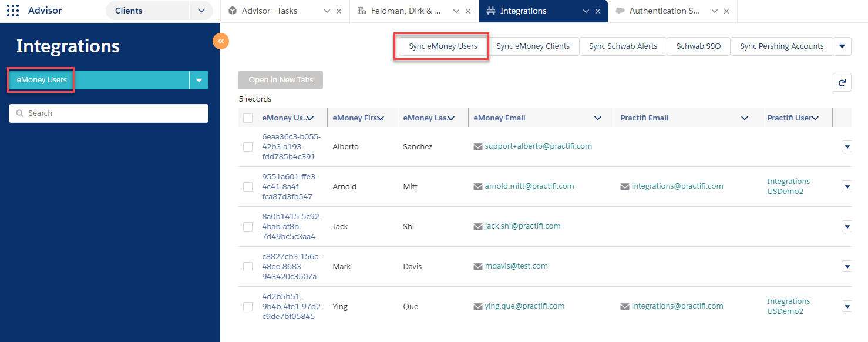
Task: Open the eMoney First name column menu
Action: pyautogui.click(x=381, y=118)
